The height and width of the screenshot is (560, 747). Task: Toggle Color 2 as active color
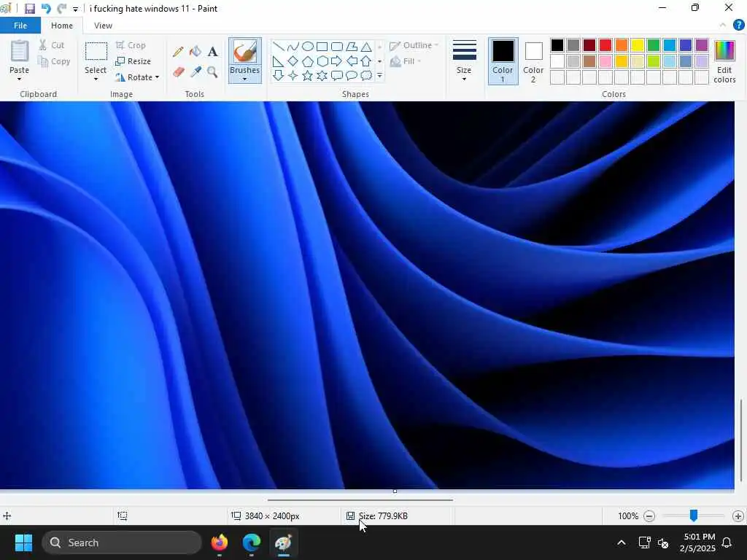pyautogui.click(x=533, y=61)
